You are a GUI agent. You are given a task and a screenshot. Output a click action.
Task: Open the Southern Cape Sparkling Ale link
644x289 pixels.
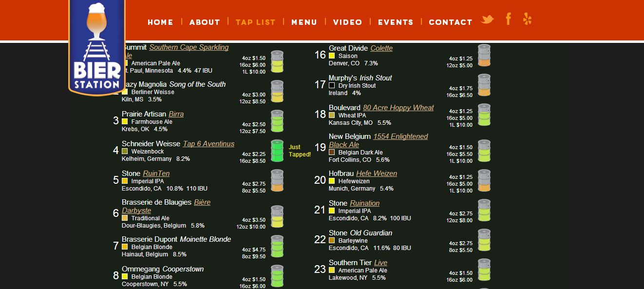(x=189, y=47)
